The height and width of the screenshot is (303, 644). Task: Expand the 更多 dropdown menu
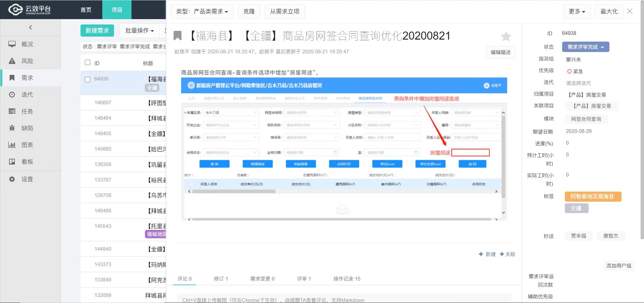(x=577, y=11)
